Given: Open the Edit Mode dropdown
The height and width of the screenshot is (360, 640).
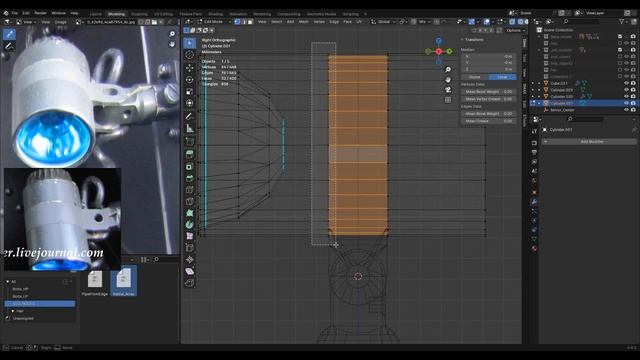Looking at the screenshot, I should [x=214, y=22].
